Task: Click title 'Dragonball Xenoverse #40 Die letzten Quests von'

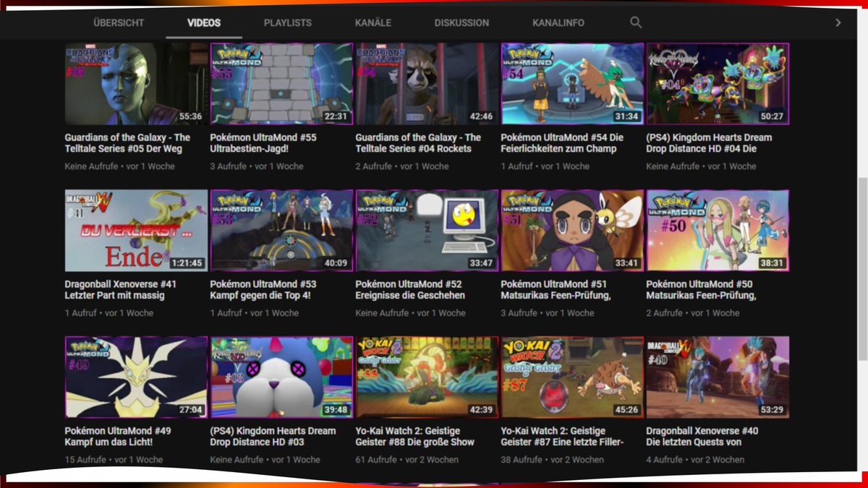Action: point(702,437)
